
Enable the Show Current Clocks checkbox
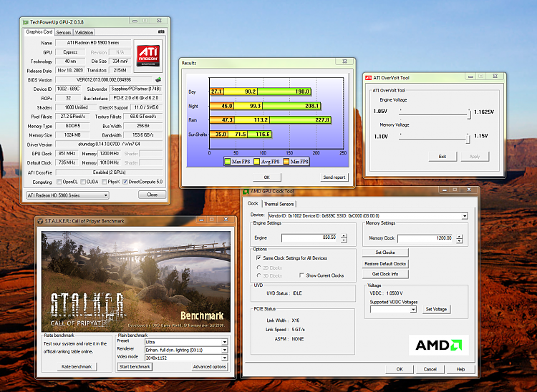coord(301,275)
